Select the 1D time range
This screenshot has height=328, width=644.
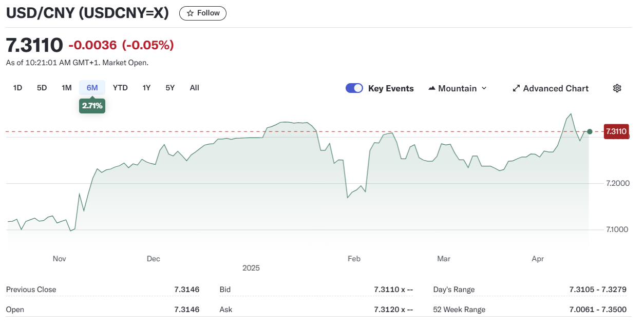coord(17,88)
